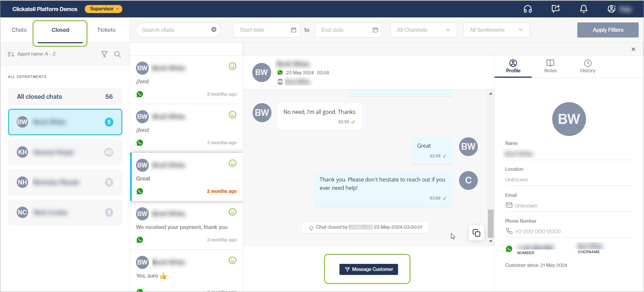Click the Apply Filters button
Screen dimensions: 644x292
click(607, 30)
